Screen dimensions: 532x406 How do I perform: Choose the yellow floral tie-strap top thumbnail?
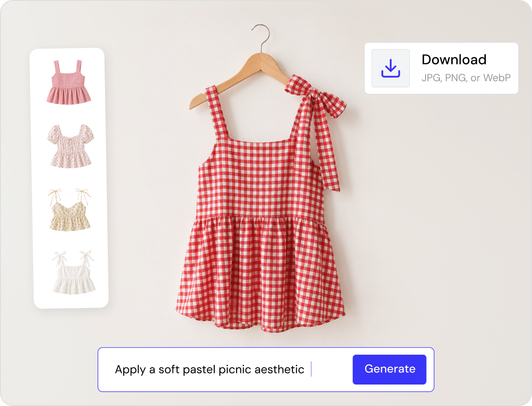[70, 210]
